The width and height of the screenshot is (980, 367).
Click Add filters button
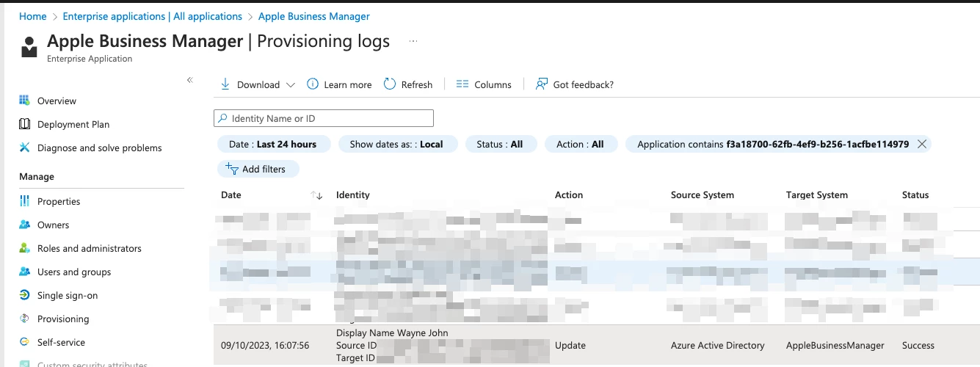(x=258, y=169)
